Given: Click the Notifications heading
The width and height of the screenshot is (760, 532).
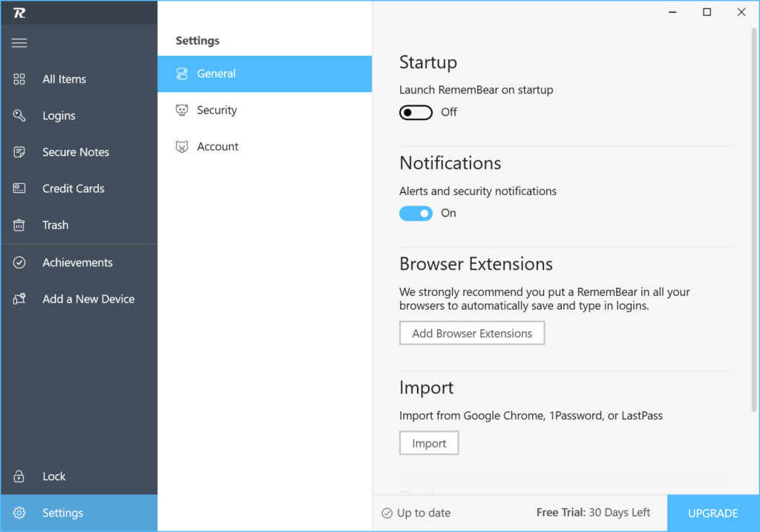Looking at the screenshot, I should pyautogui.click(x=451, y=163).
